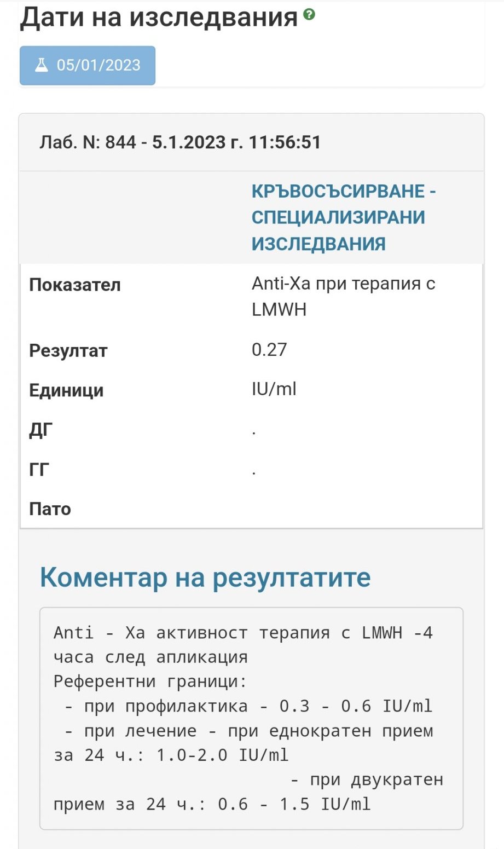Click the green help question mark icon
Image resolution: width=504 pixels, height=849 pixels.
(309, 15)
